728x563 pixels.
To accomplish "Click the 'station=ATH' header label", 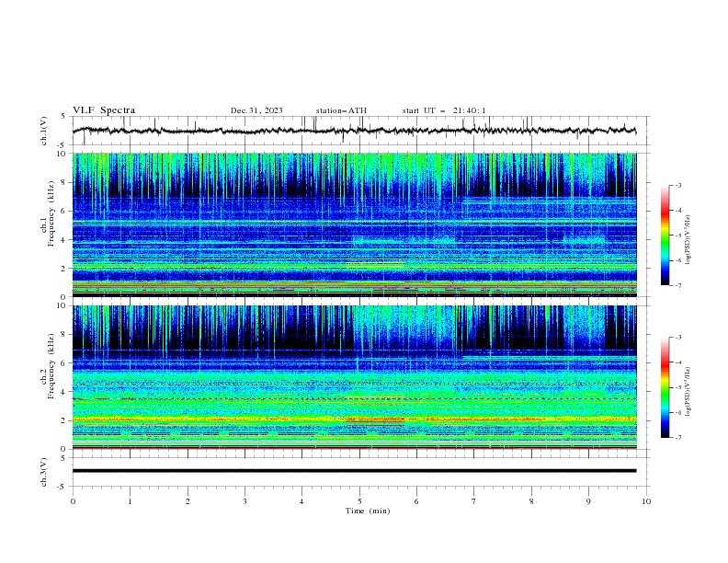I will pos(341,110).
